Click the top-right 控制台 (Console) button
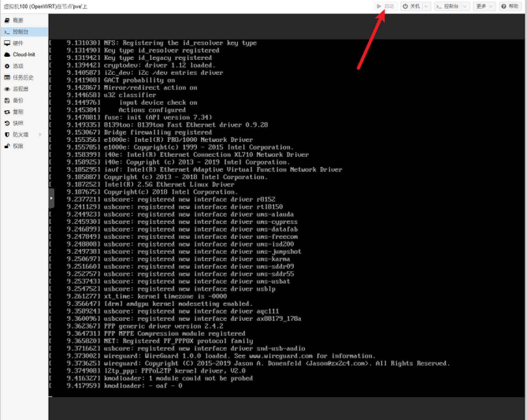527x420 pixels. click(447, 6)
